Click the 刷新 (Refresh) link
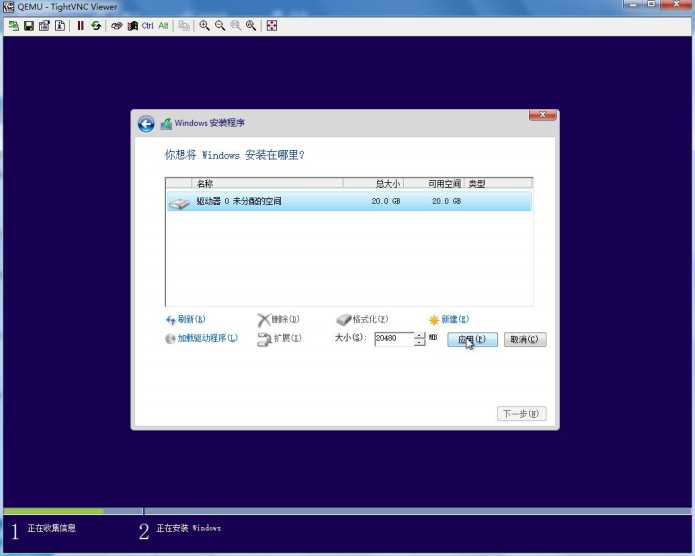 [x=186, y=319]
